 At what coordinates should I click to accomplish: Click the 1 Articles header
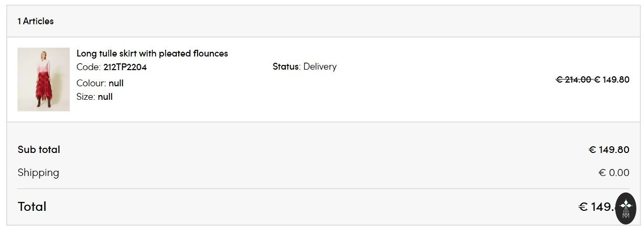35,21
